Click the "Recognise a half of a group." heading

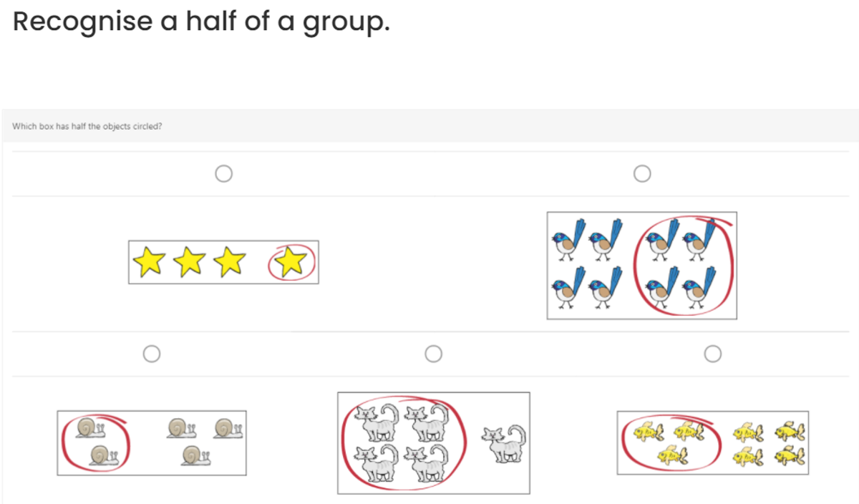(x=202, y=22)
